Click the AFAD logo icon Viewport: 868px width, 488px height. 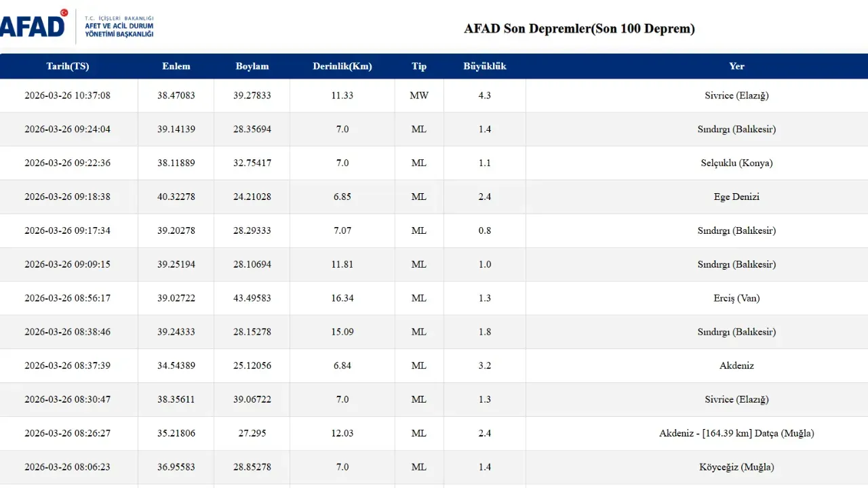(x=34, y=25)
